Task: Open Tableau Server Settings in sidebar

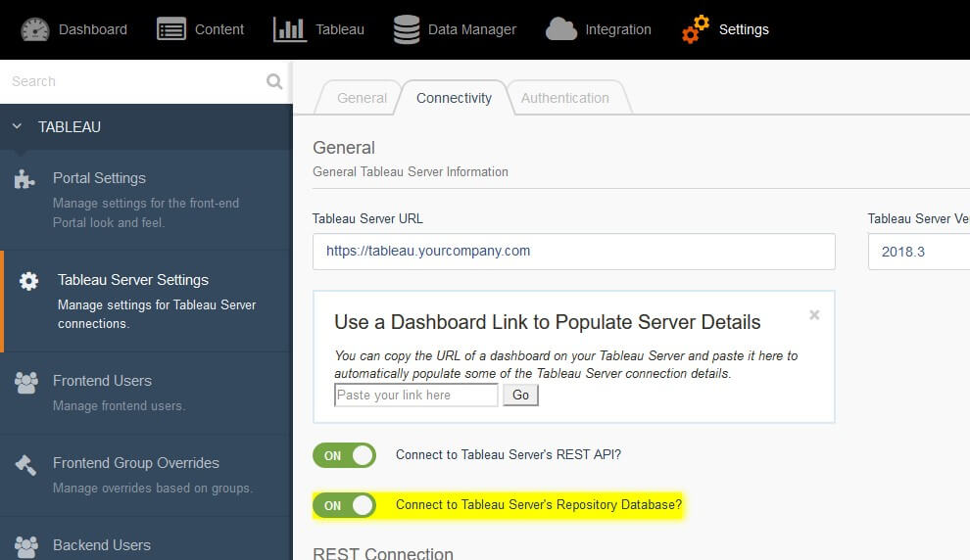Action: click(147, 302)
